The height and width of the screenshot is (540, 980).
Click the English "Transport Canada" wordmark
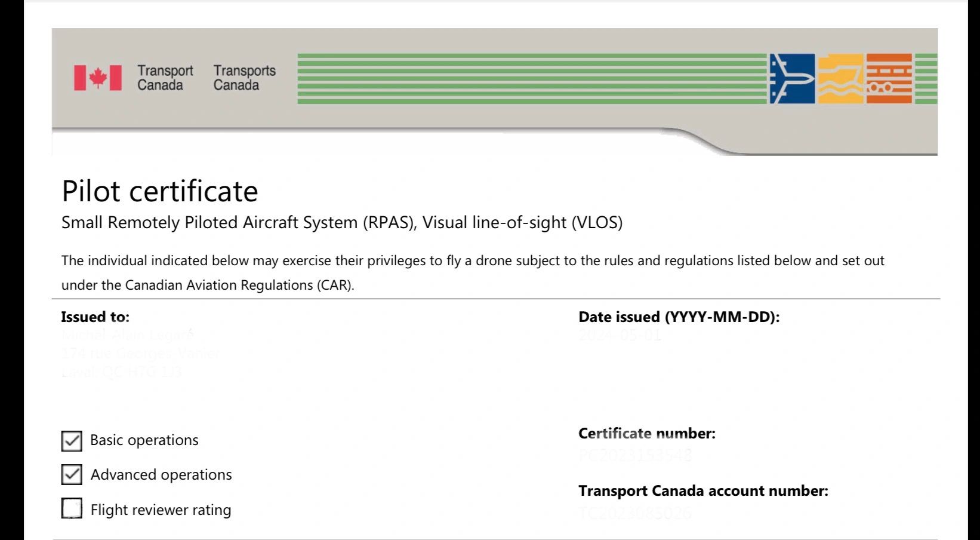point(165,78)
